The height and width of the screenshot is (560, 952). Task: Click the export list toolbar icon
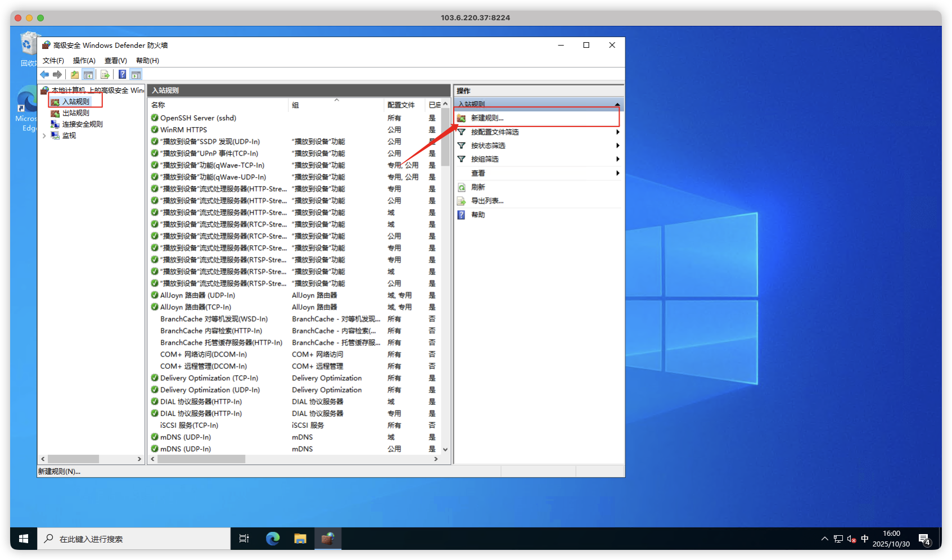105,75
